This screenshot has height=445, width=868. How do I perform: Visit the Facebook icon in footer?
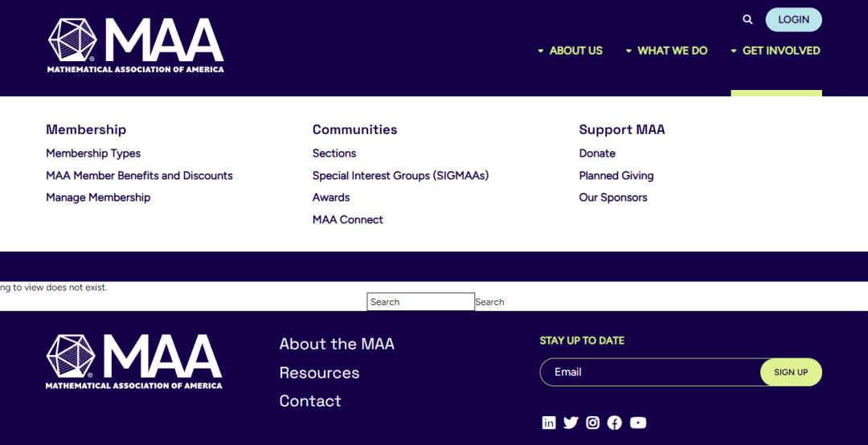click(x=615, y=423)
